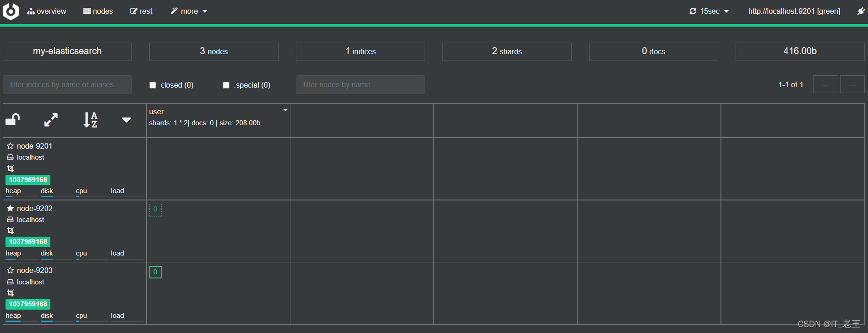Click the user index name
This screenshot has width=868, height=333.
pyautogui.click(x=156, y=111)
